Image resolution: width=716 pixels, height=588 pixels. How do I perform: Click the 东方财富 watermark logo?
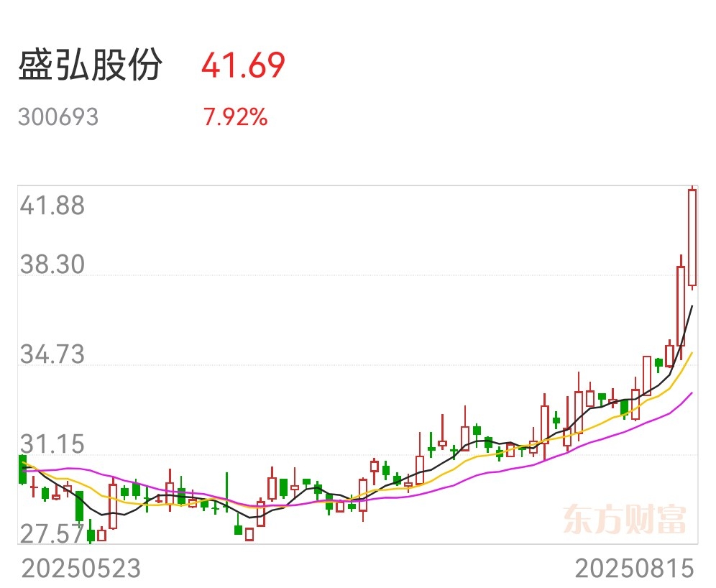pos(625,519)
